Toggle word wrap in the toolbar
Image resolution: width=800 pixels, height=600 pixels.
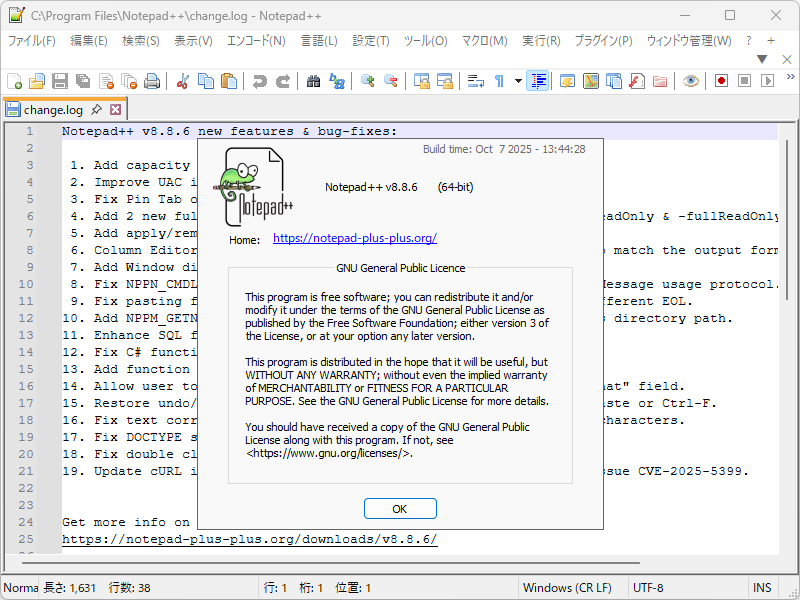(x=475, y=80)
